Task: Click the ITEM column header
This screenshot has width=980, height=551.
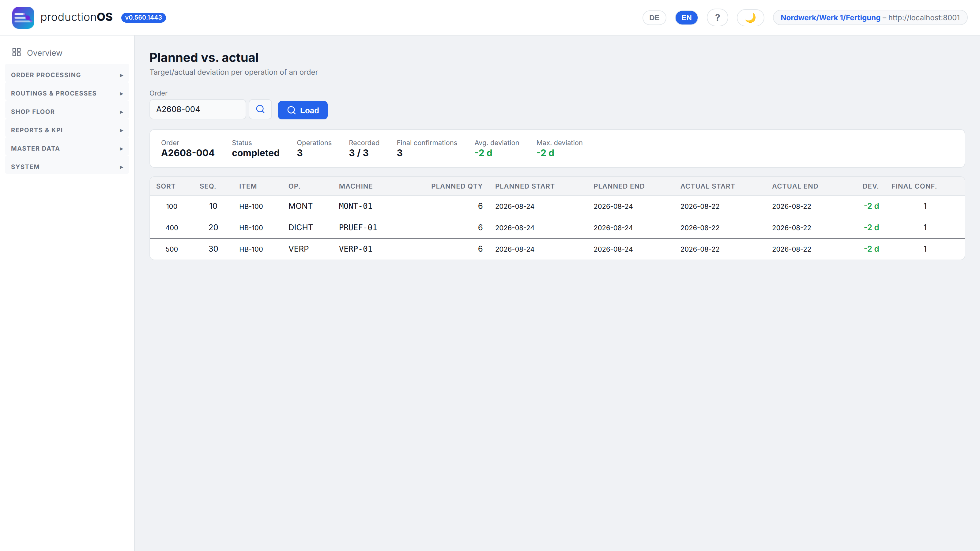Action: coord(248,186)
